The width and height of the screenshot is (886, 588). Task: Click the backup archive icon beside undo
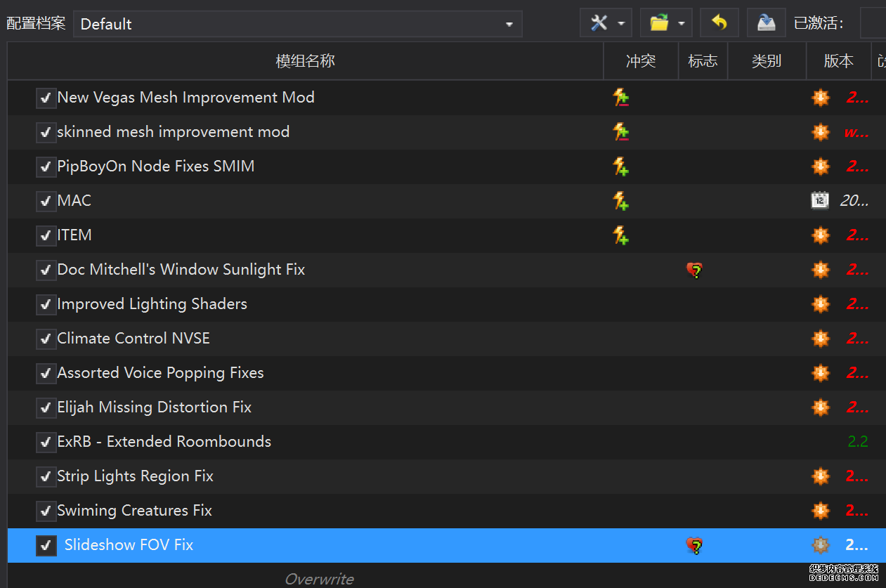[x=766, y=23]
